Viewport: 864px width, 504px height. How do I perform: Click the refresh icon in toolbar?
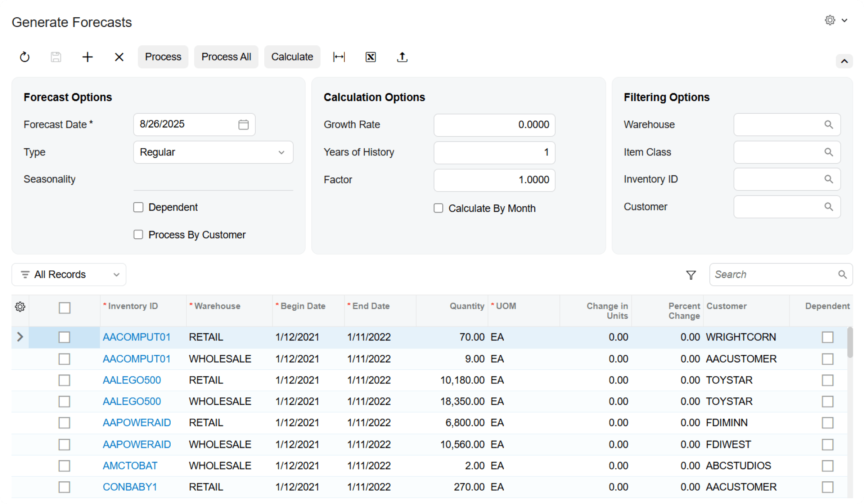tap(24, 57)
